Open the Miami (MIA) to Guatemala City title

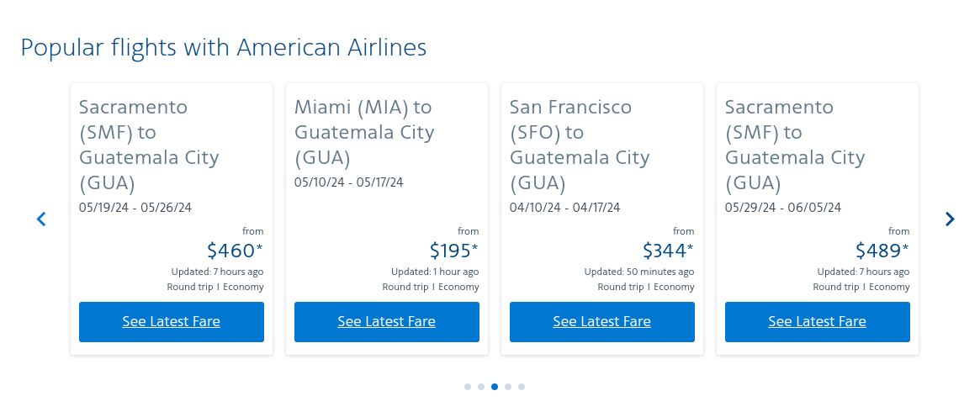point(364,132)
